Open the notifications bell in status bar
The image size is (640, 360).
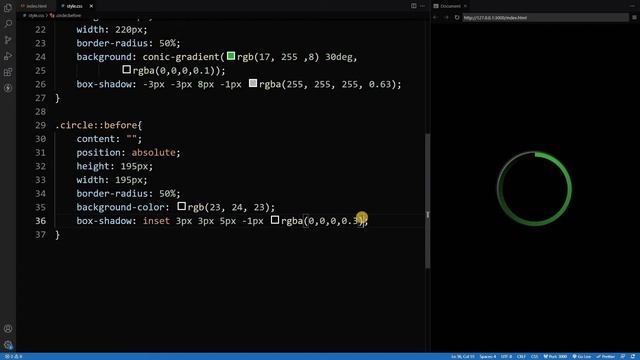pos(633,357)
